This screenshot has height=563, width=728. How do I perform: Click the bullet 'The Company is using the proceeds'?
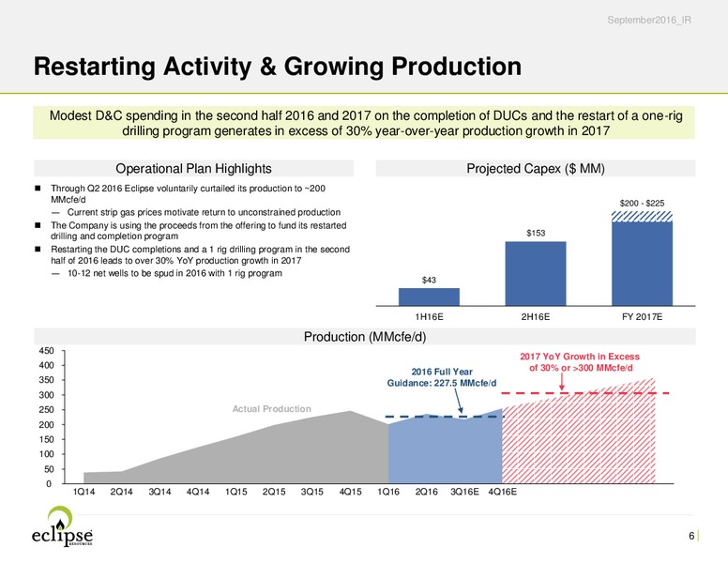point(199,231)
